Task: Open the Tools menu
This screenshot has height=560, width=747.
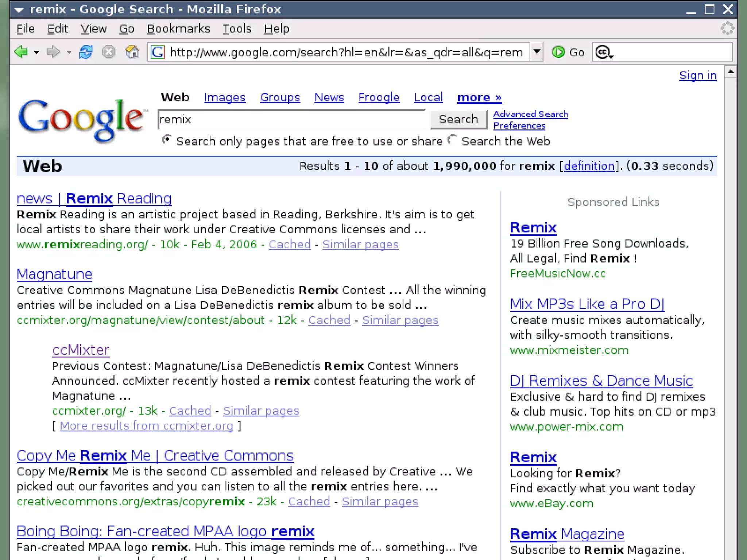Action: [237, 29]
